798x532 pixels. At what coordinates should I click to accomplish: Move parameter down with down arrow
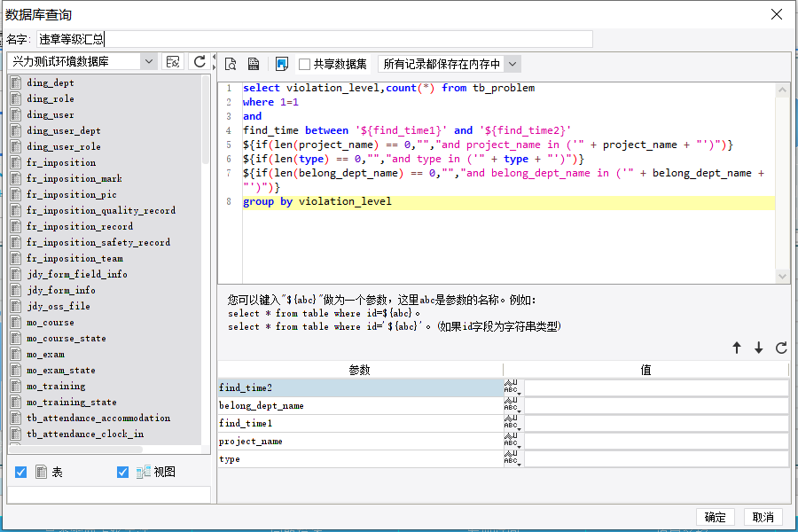pyautogui.click(x=759, y=348)
